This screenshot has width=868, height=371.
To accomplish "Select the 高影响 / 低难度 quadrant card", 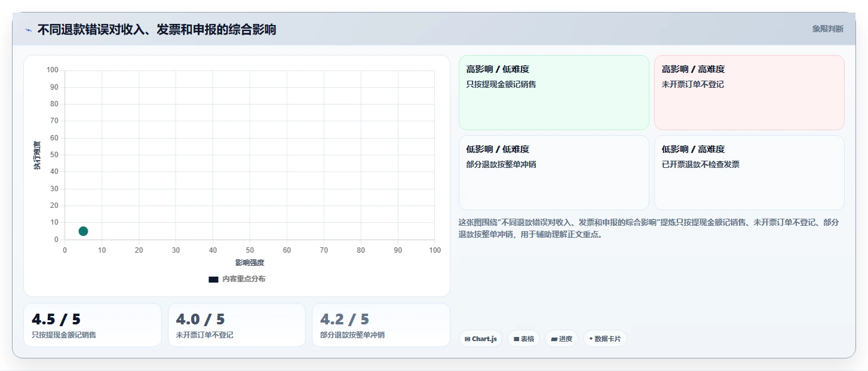I will [554, 92].
